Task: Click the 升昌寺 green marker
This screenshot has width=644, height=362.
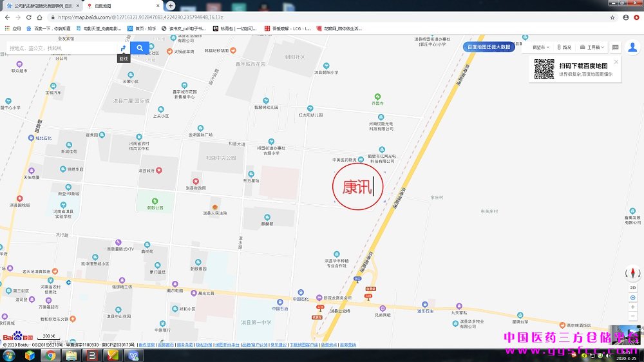Action: (x=377, y=97)
